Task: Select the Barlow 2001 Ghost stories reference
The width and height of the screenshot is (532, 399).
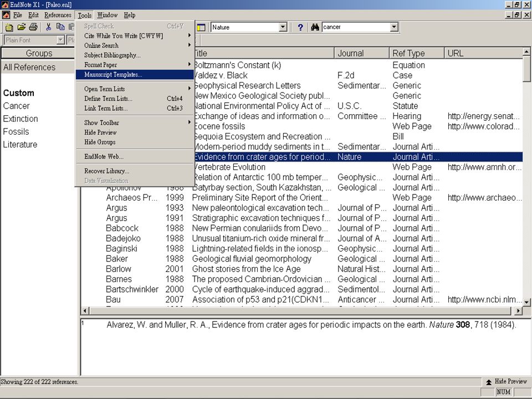Action: [301, 269]
